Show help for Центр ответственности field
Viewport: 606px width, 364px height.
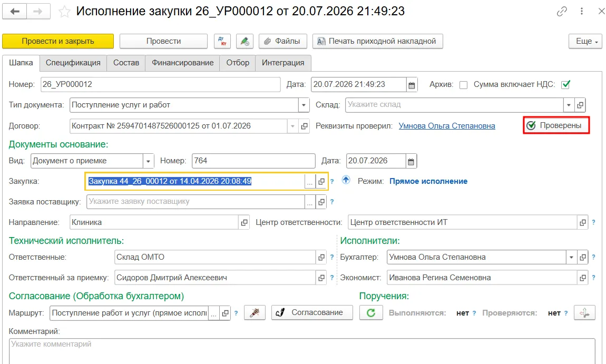click(593, 223)
